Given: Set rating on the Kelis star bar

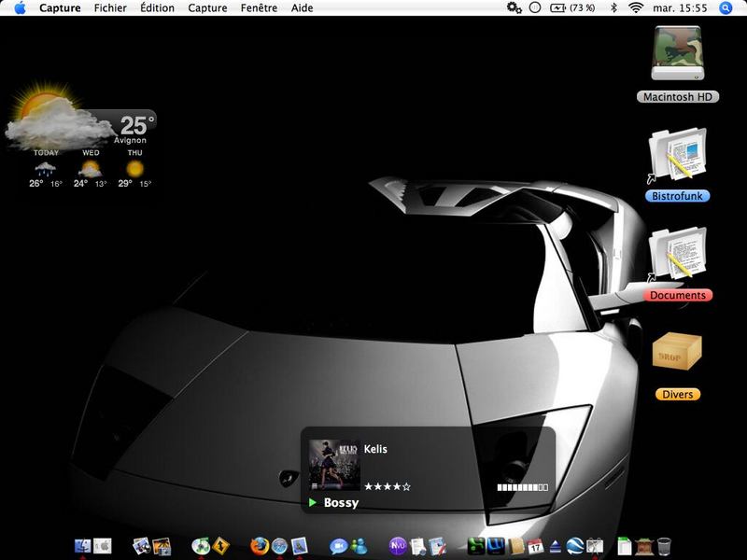Looking at the screenshot, I should click(x=388, y=486).
